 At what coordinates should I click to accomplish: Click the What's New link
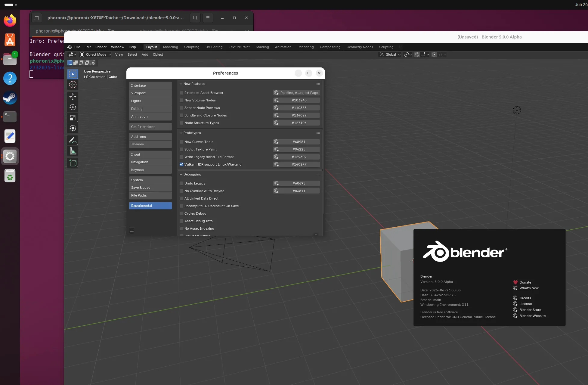tap(529, 288)
